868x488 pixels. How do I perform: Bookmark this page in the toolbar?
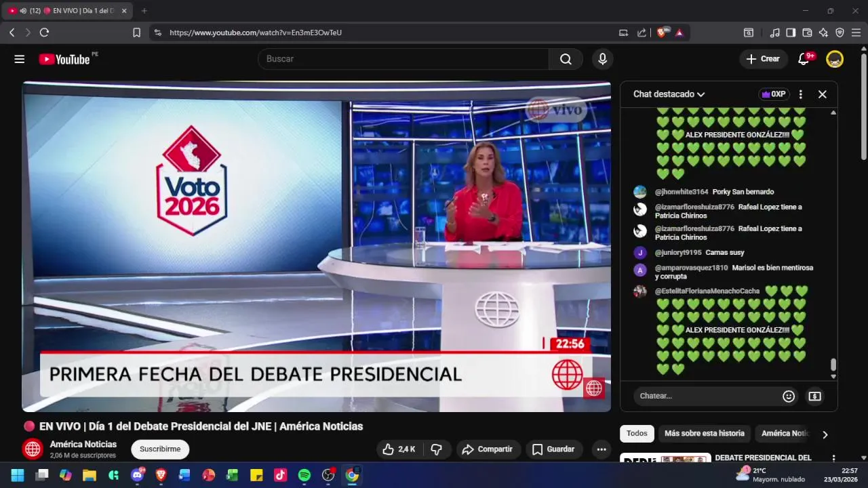pos(136,33)
